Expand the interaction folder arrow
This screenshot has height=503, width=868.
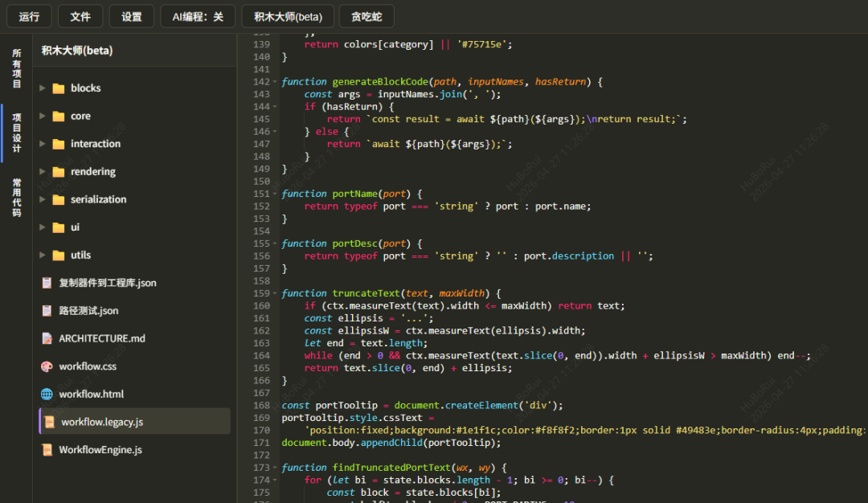[42, 144]
